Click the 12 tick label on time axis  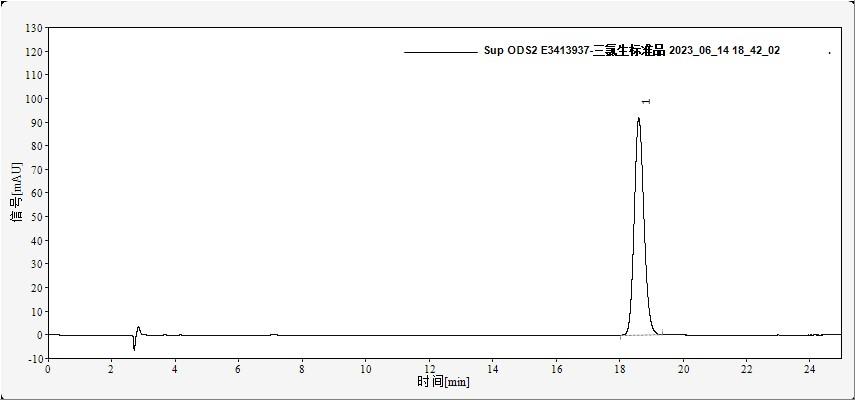coord(429,369)
